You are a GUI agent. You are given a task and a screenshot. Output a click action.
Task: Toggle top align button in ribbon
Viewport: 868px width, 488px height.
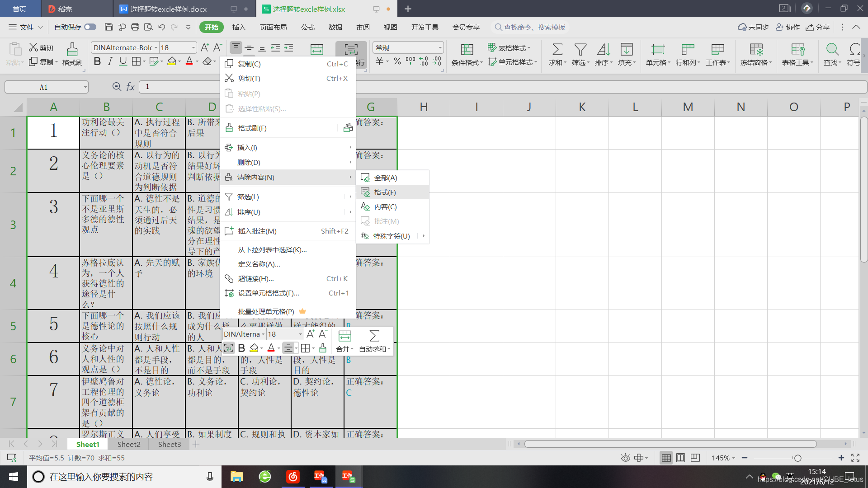[x=236, y=47]
